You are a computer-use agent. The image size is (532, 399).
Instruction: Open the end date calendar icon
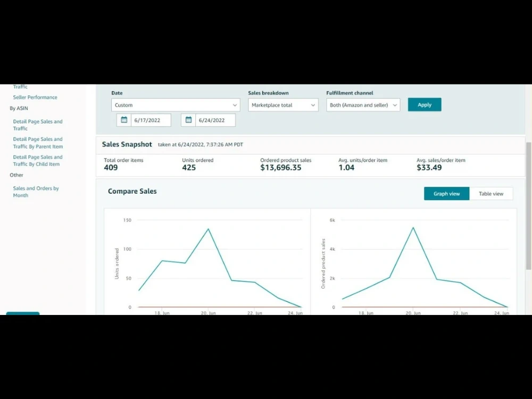coord(188,120)
